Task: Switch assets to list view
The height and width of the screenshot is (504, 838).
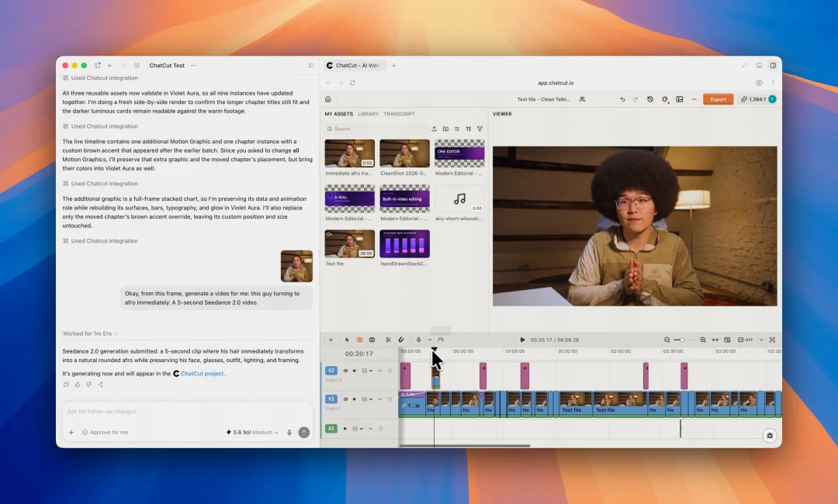Action: pyautogui.click(x=457, y=129)
